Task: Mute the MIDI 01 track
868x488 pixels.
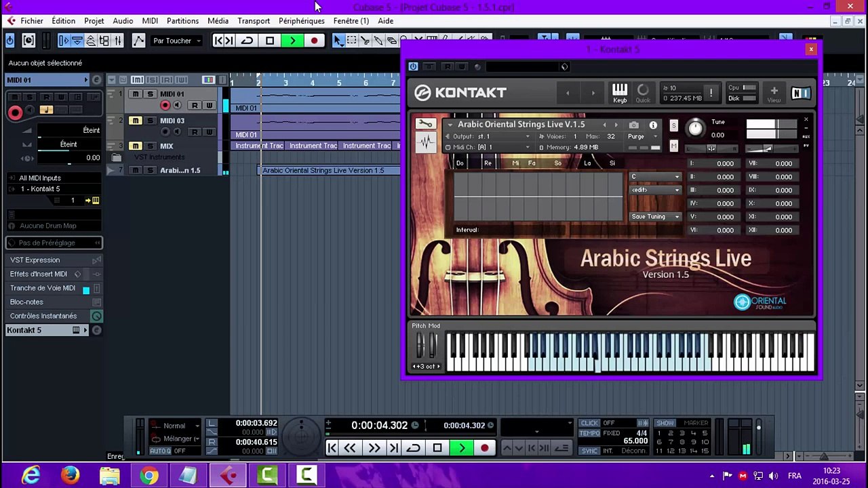Action: pyautogui.click(x=136, y=94)
